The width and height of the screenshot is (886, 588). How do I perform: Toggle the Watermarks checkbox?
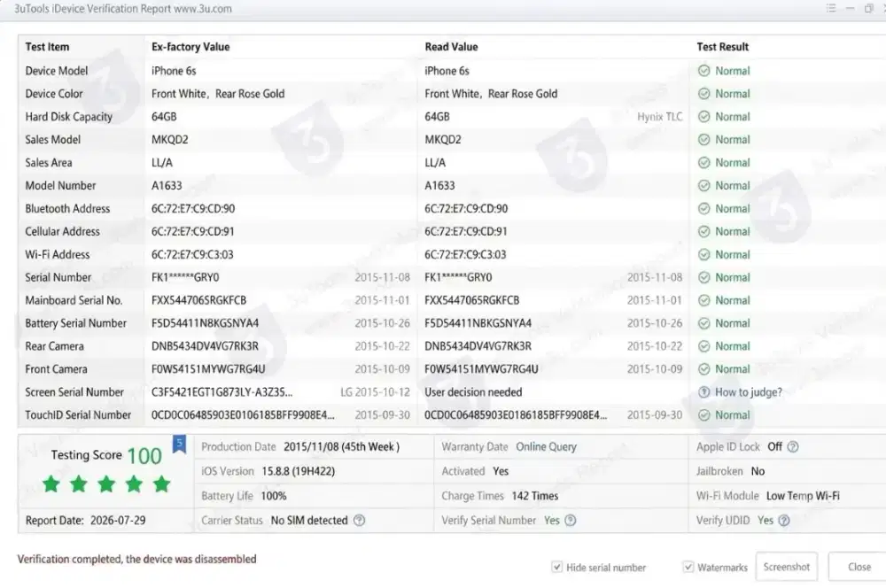coord(688,567)
